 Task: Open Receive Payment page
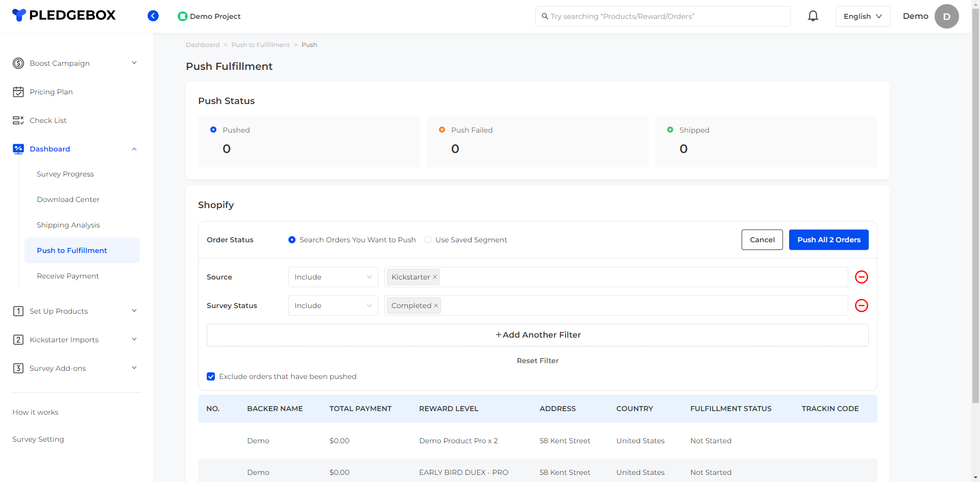[x=68, y=276]
